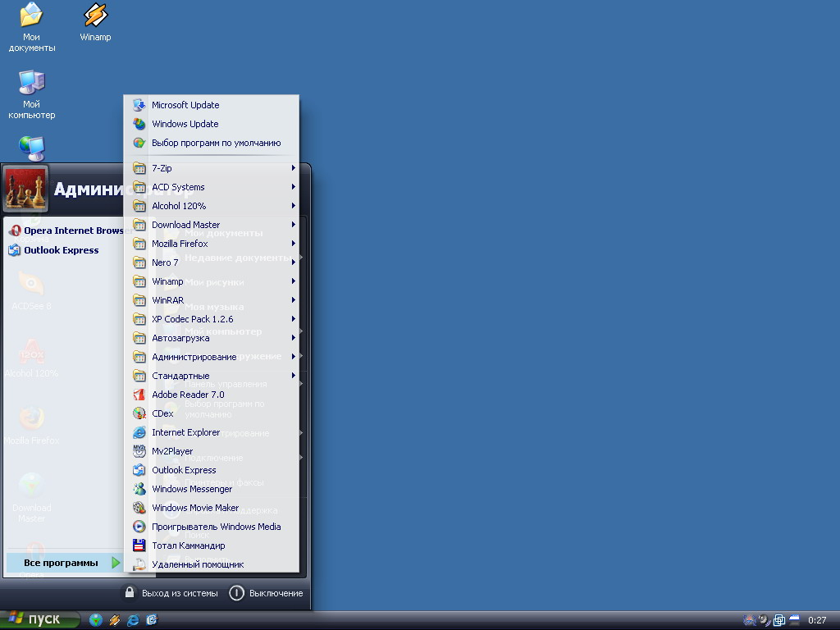Expand the Alcohol 120% submenu arrow

(x=294, y=206)
